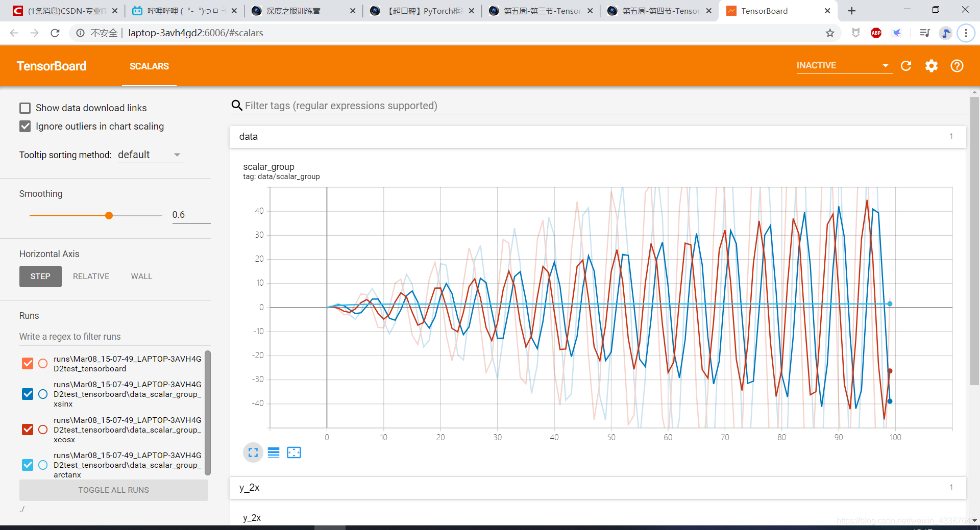Click browser back arrow

coord(14,33)
